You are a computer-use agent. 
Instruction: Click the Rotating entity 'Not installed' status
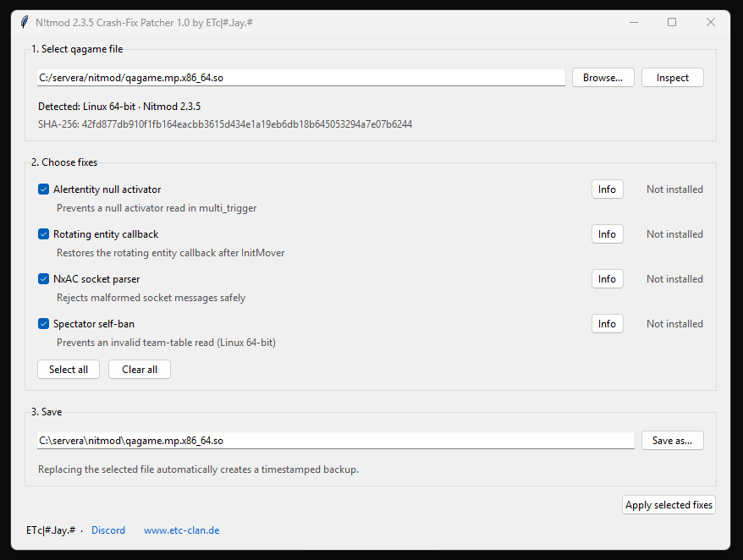coord(674,234)
